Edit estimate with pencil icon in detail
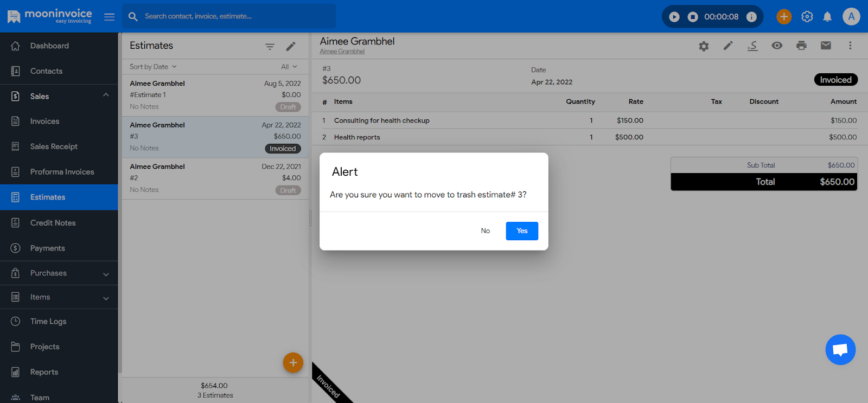The width and height of the screenshot is (868, 403). [728, 46]
